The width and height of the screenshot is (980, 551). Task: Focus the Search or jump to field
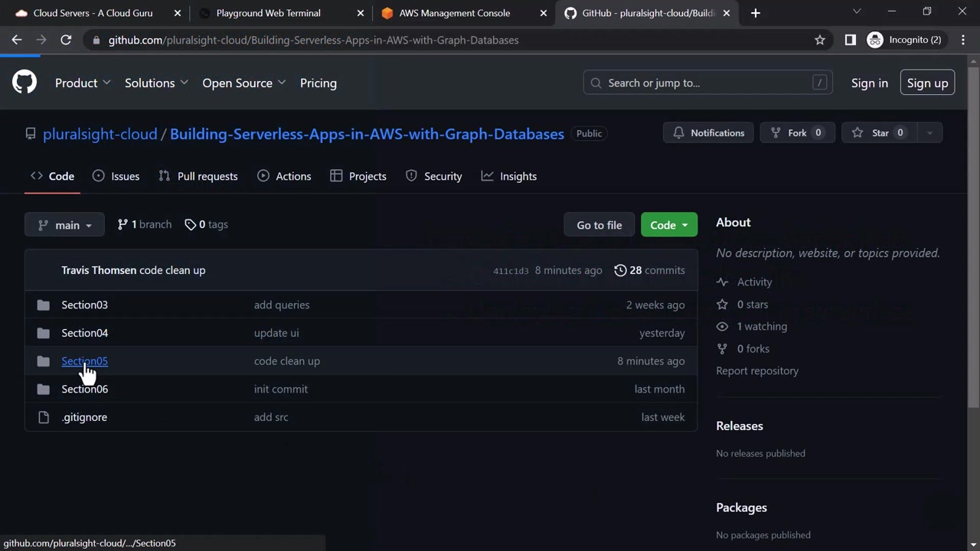click(x=707, y=83)
